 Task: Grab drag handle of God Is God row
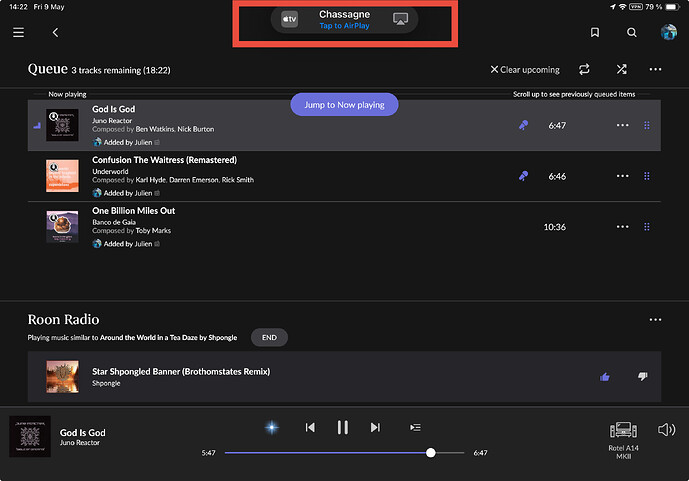[x=647, y=125]
